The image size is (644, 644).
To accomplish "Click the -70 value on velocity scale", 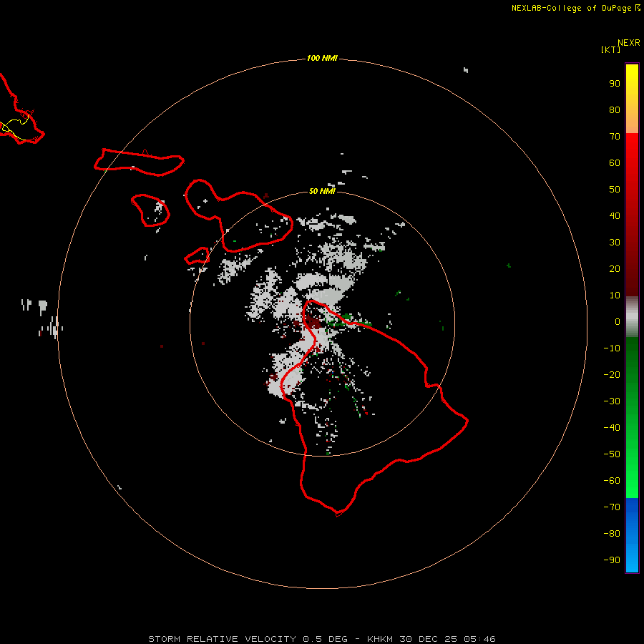I will pyautogui.click(x=612, y=507).
